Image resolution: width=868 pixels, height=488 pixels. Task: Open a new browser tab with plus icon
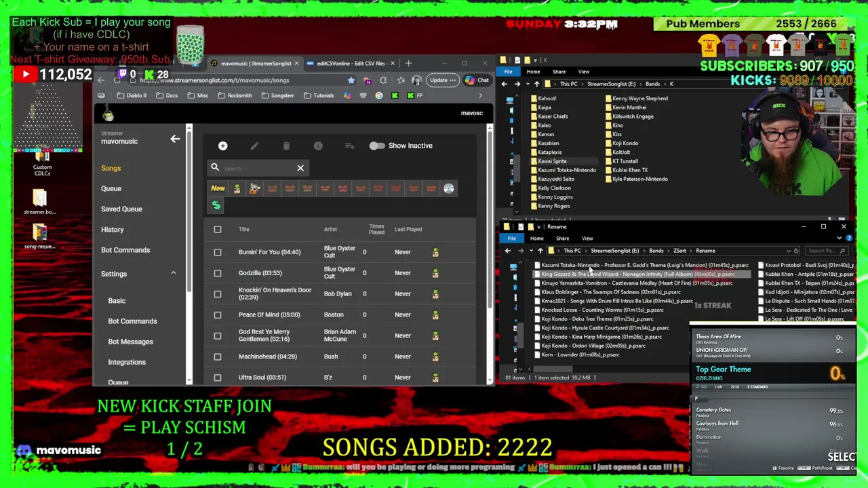coord(408,63)
